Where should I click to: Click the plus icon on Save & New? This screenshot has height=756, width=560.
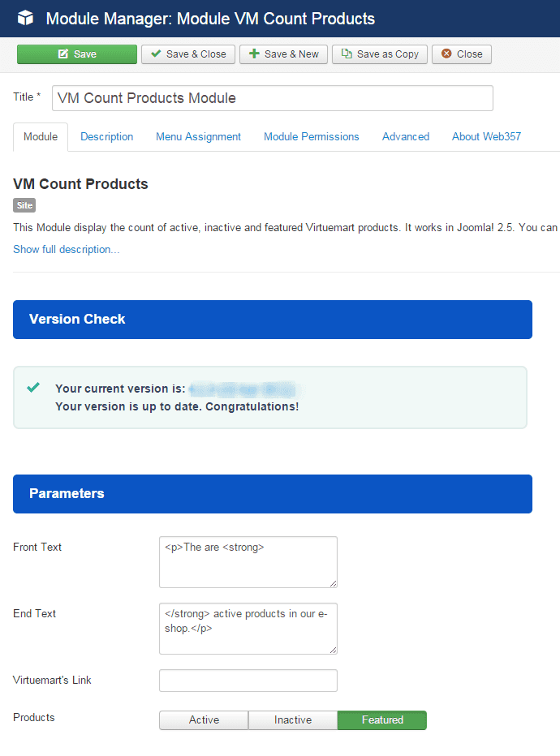coord(252,54)
